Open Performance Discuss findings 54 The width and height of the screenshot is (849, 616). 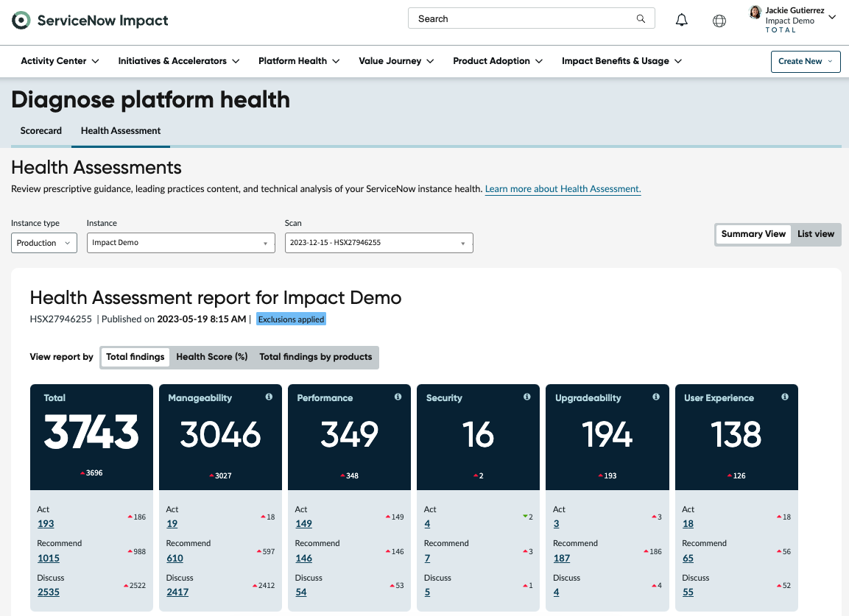pyautogui.click(x=301, y=592)
